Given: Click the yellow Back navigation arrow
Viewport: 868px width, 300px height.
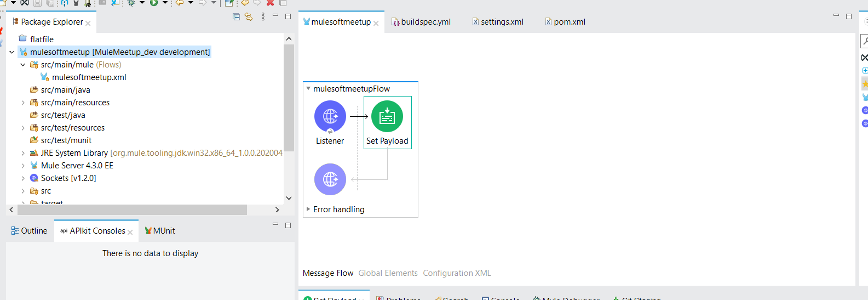Looking at the screenshot, I should click(179, 3).
